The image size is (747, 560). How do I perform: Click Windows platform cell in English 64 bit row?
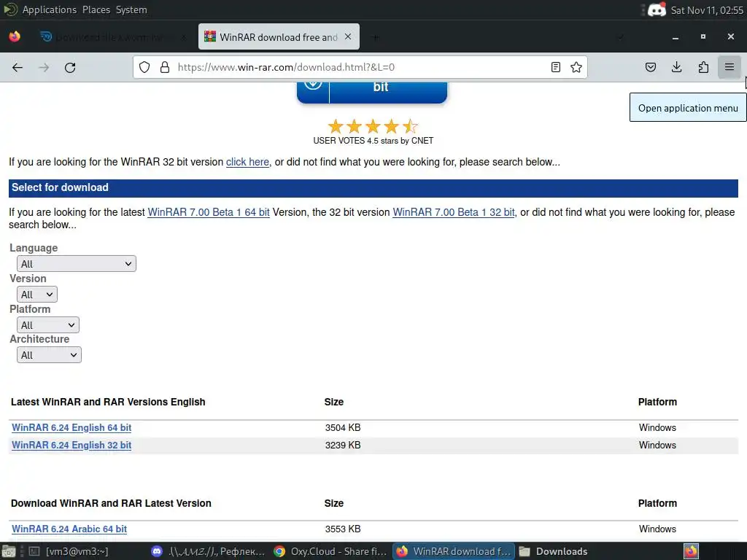657,427
